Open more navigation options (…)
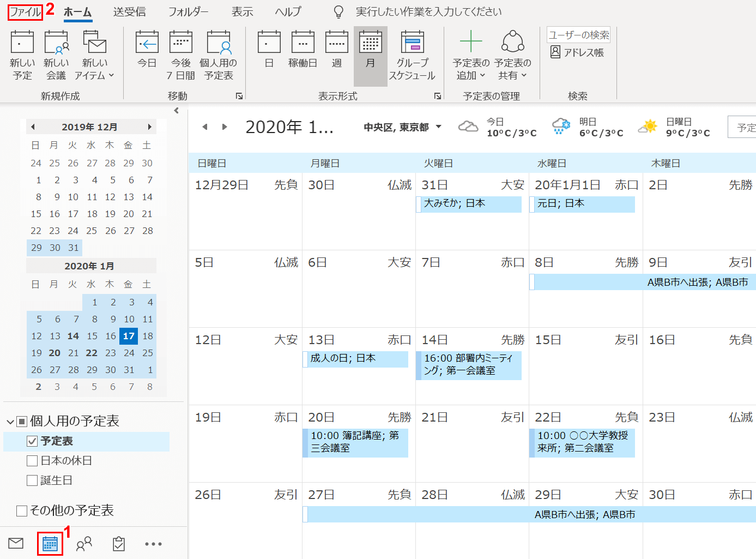756x559 pixels. pyautogui.click(x=153, y=544)
